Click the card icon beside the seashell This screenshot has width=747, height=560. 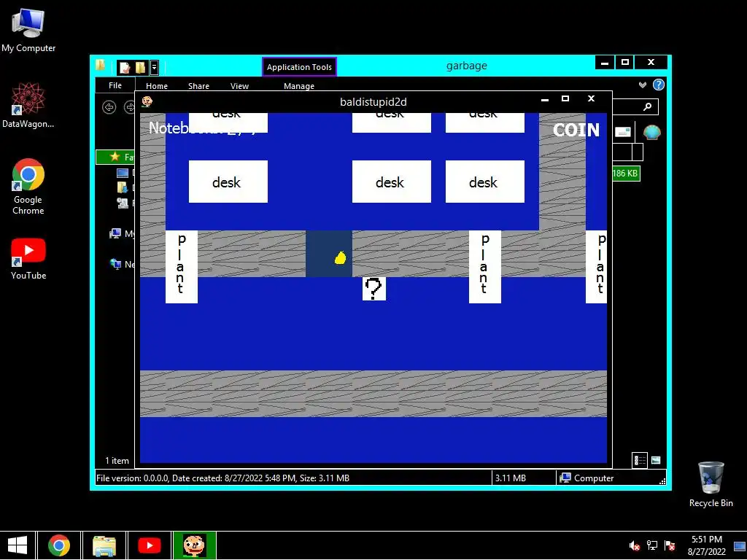(623, 132)
